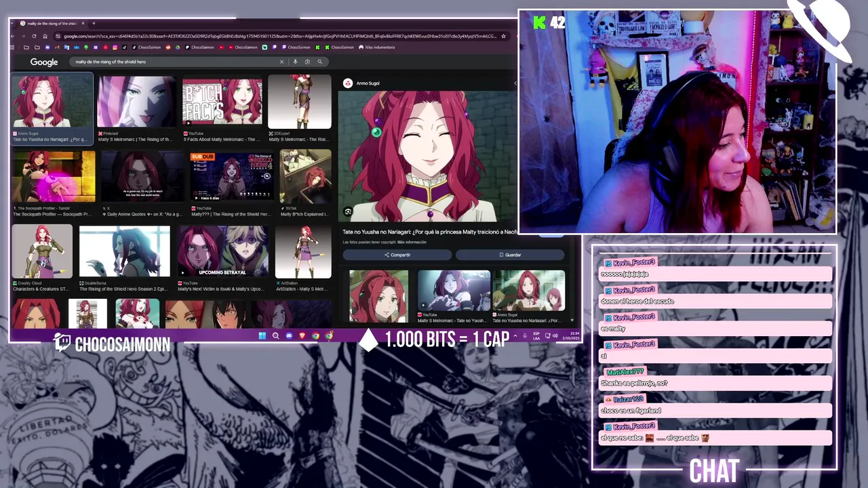The height and width of the screenshot is (488, 868).
Task: Search by image with the Lens icon
Action: click(307, 62)
